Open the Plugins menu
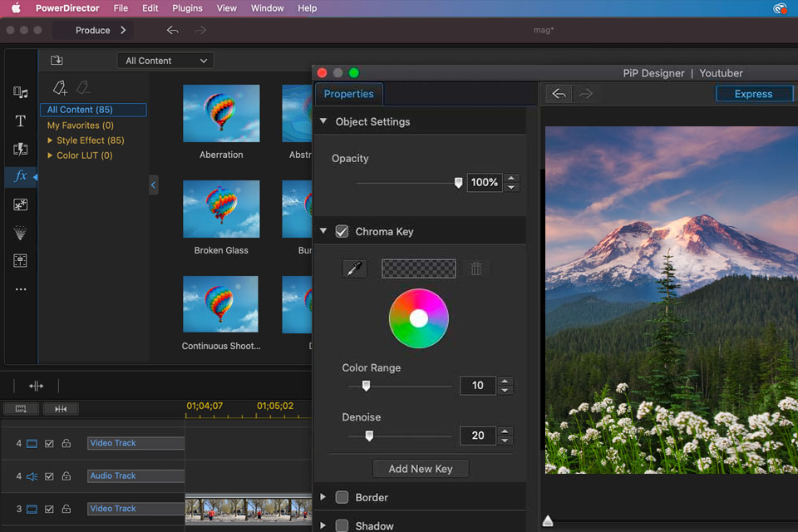 point(187,8)
